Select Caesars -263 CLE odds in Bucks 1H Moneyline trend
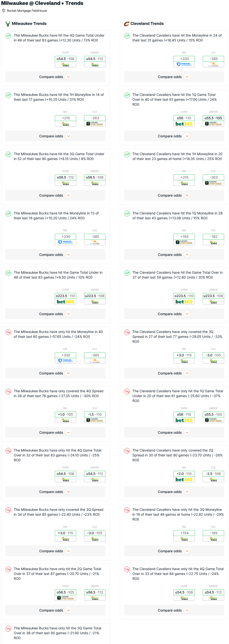The width and height of the screenshot is (229, 644). tap(95, 121)
